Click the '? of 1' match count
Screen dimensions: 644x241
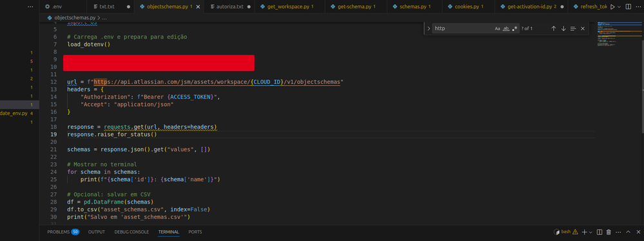click(x=527, y=28)
